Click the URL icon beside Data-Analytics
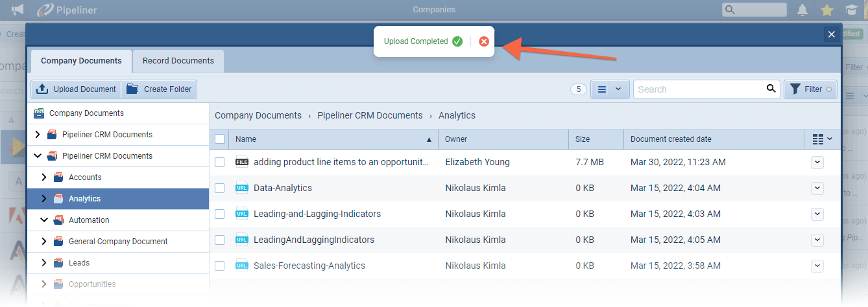 tap(242, 188)
